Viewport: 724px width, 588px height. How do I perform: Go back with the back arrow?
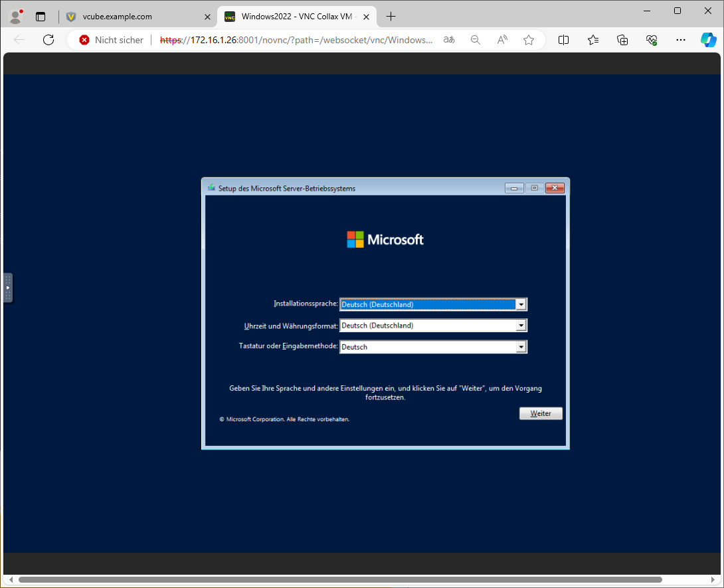(x=19, y=40)
